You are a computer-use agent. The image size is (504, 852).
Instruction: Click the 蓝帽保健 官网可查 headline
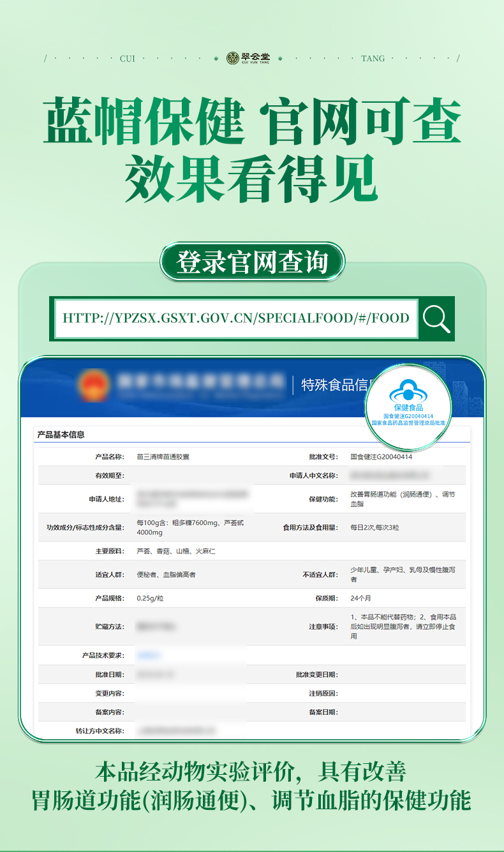pos(252,122)
